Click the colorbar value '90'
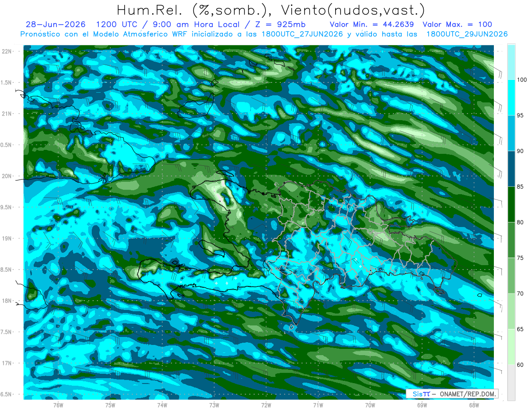Screen dimensions: 532x411 pos(521,151)
